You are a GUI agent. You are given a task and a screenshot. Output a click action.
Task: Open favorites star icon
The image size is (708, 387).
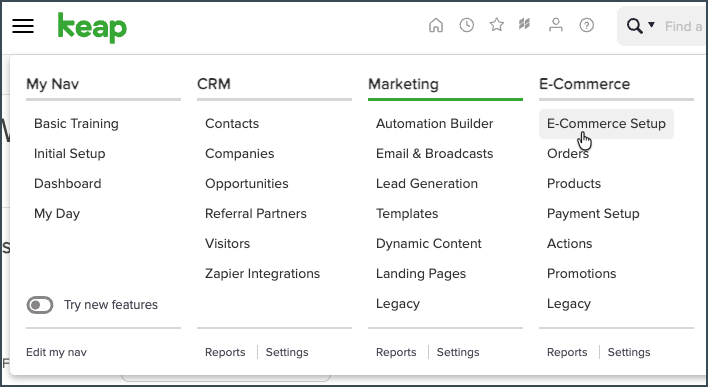(497, 25)
